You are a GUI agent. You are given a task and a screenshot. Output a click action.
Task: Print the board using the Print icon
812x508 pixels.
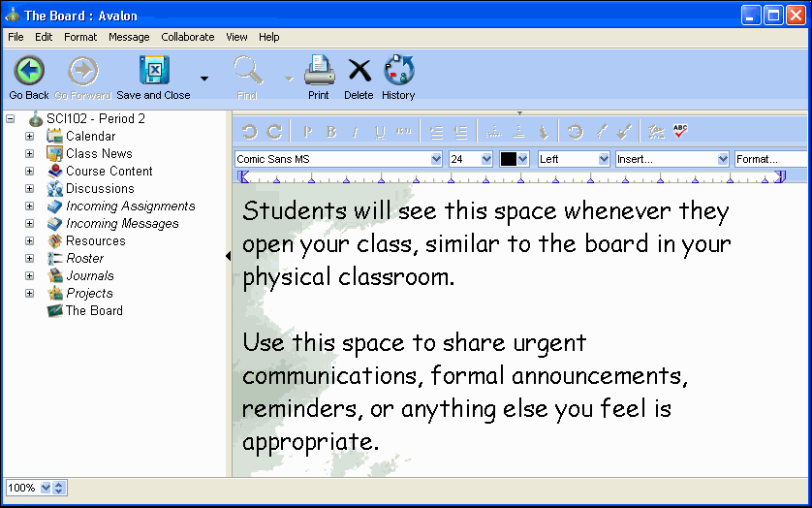pyautogui.click(x=319, y=71)
